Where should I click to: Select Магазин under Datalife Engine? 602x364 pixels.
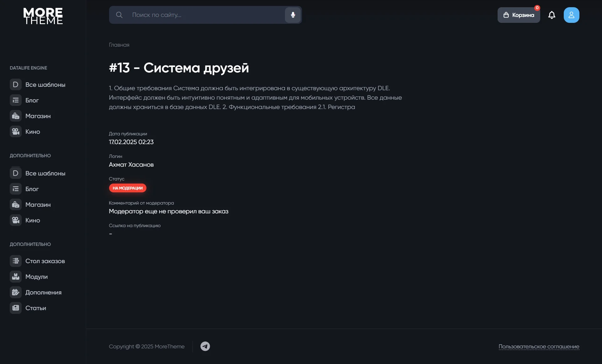click(30, 116)
